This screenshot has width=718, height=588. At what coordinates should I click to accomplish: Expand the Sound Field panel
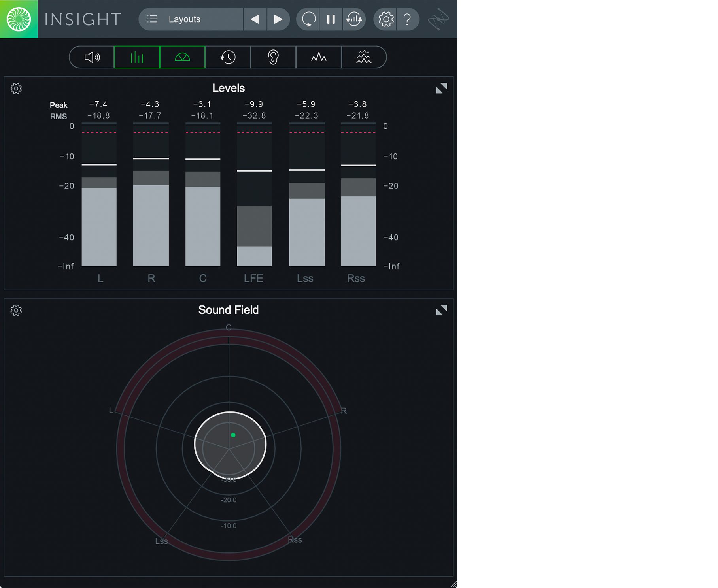(x=441, y=310)
